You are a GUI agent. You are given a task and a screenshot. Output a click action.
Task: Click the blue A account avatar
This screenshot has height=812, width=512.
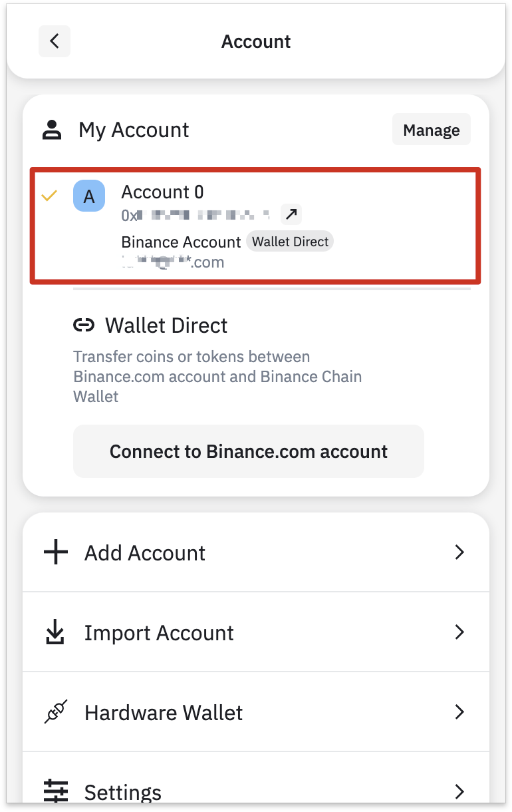(x=89, y=196)
